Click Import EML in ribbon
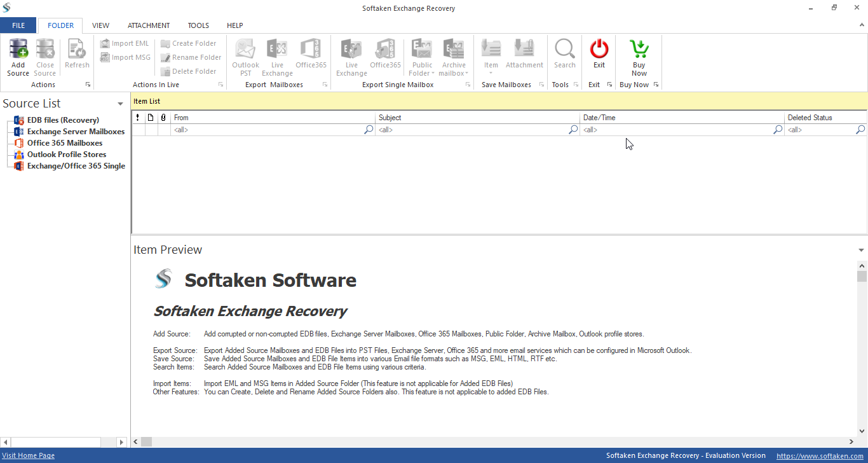Image resolution: width=868 pixels, height=463 pixels. 125,43
